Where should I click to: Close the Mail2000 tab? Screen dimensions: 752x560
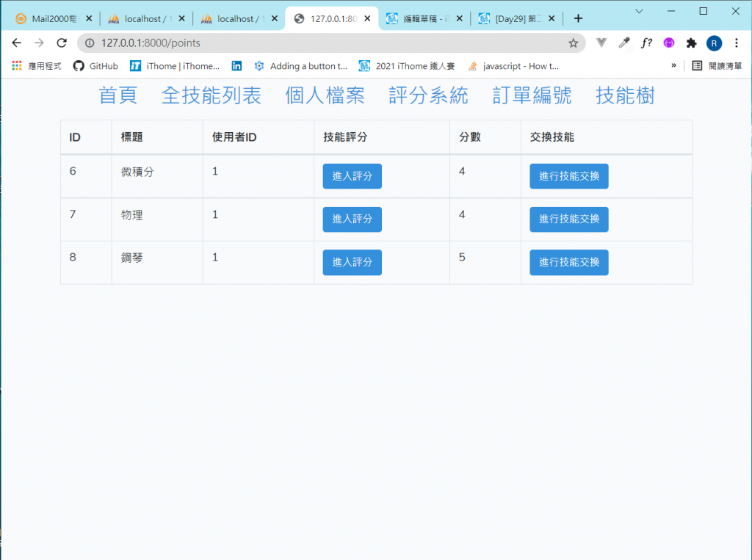[89, 18]
